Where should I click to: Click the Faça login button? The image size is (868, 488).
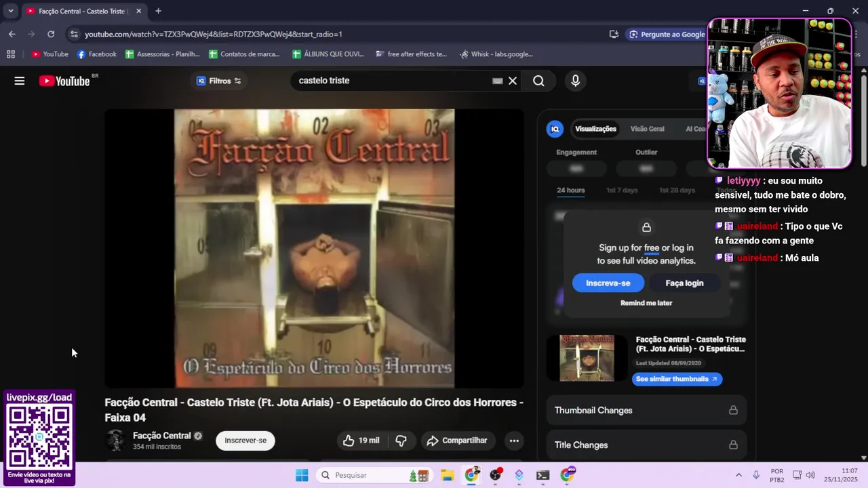click(x=684, y=283)
